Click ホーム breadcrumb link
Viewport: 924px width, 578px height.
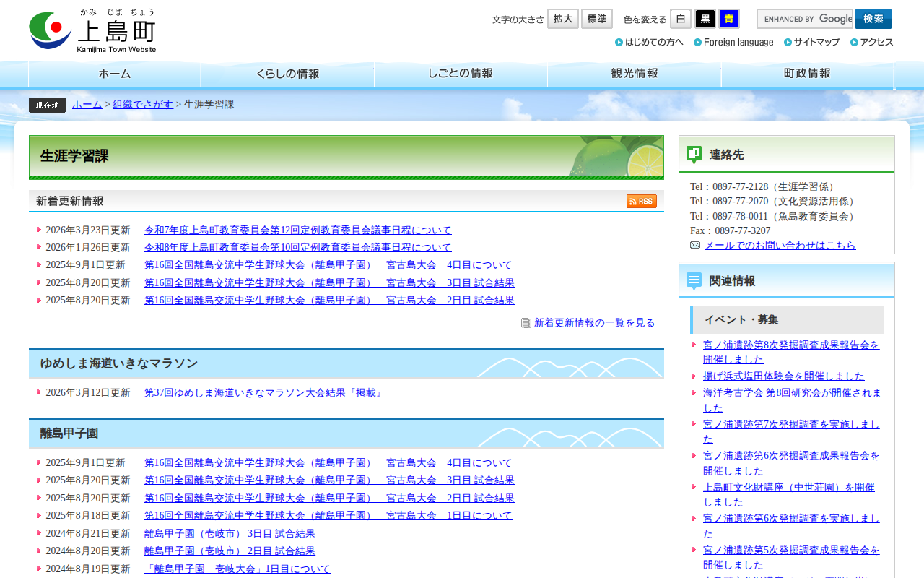click(87, 105)
